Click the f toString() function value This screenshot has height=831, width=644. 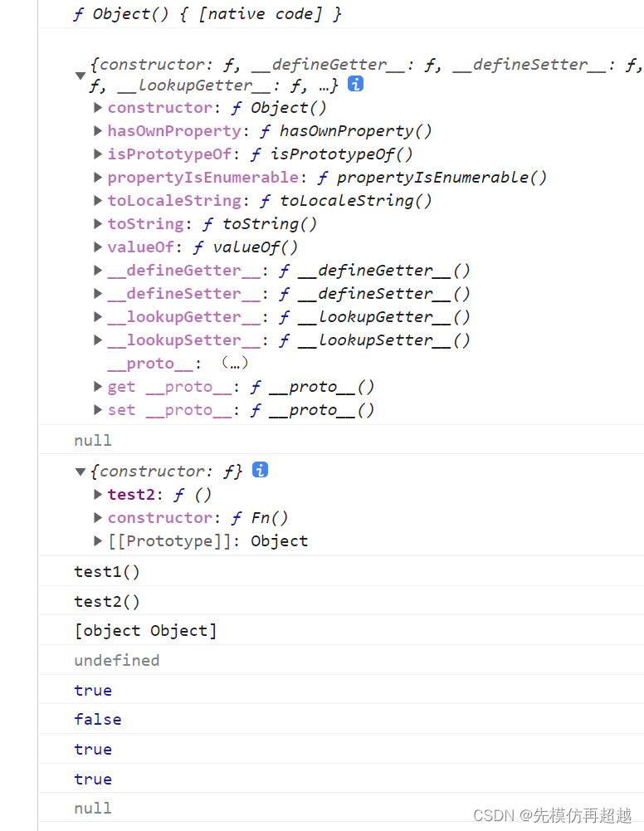click(x=260, y=223)
